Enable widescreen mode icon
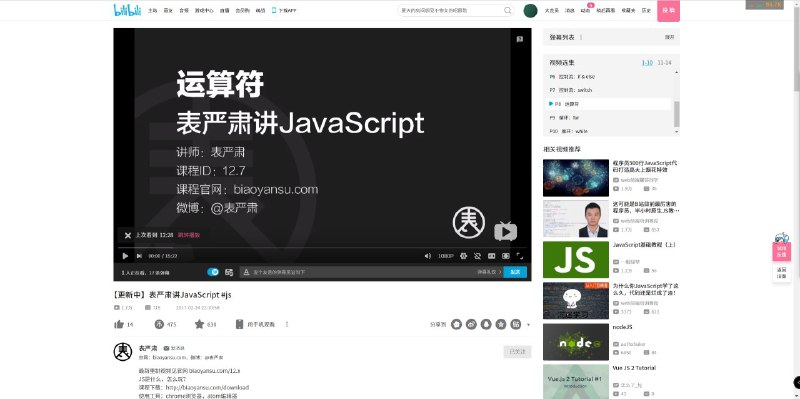This screenshot has height=399, width=800. [x=491, y=256]
